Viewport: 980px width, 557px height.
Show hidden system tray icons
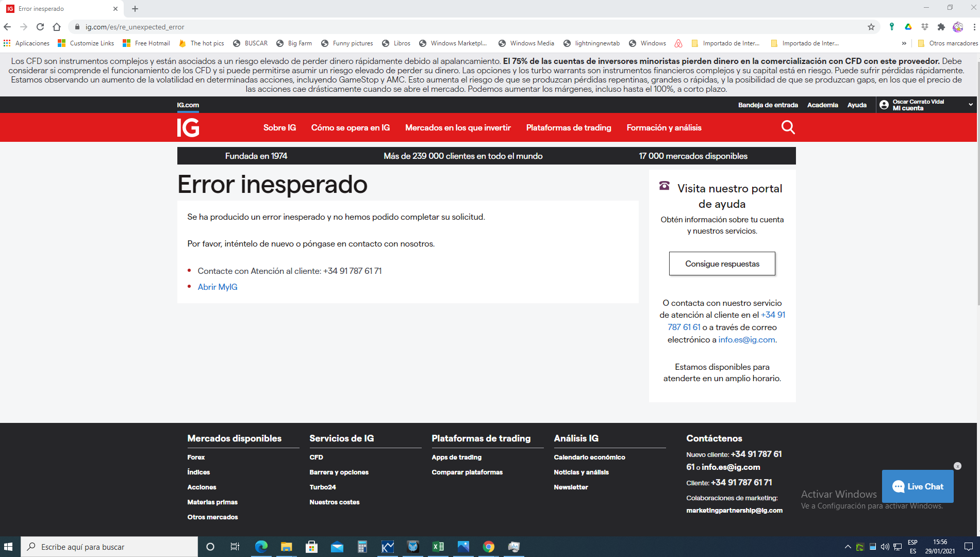click(848, 547)
